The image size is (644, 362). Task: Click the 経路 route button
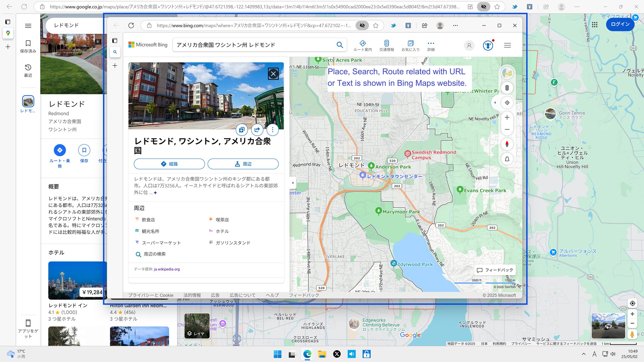pyautogui.click(x=169, y=164)
